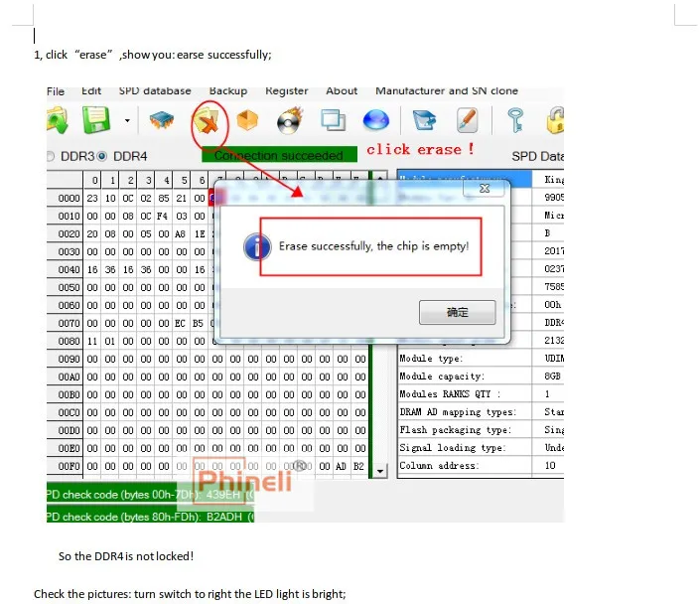
Task: Click the Connection succeeded status bar
Action: 279,155
